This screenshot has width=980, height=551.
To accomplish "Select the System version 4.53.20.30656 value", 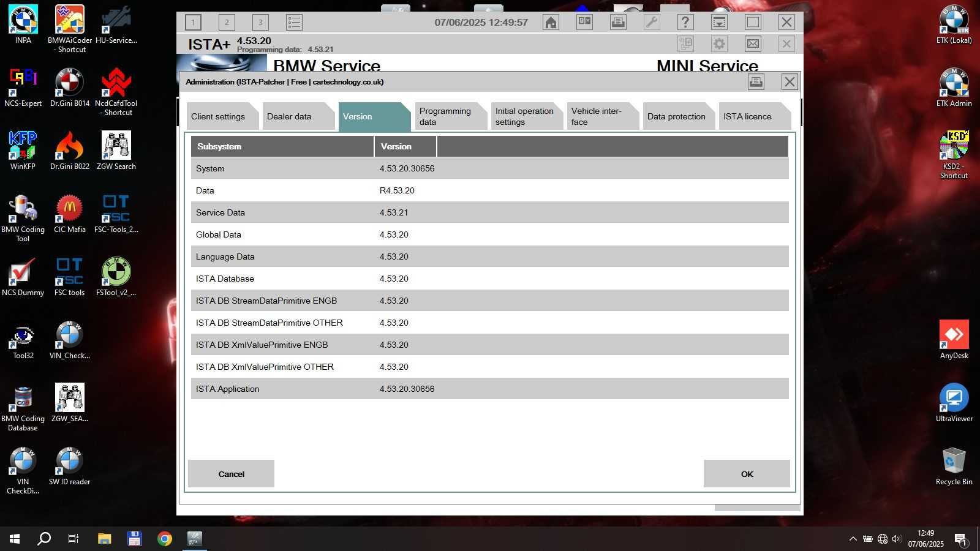I will pyautogui.click(x=407, y=168).
